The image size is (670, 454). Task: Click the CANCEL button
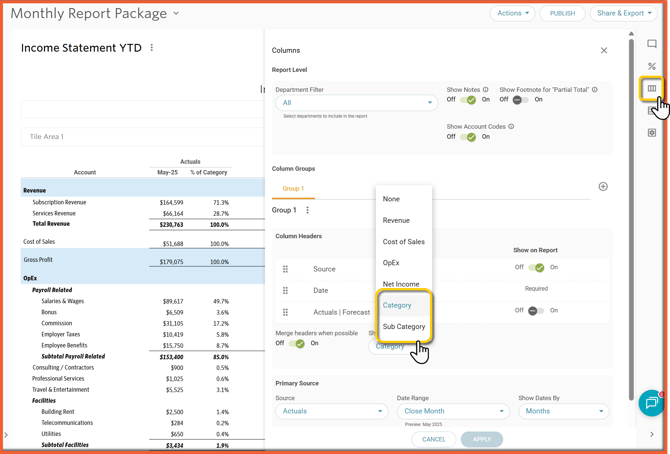tap(434, 439)
